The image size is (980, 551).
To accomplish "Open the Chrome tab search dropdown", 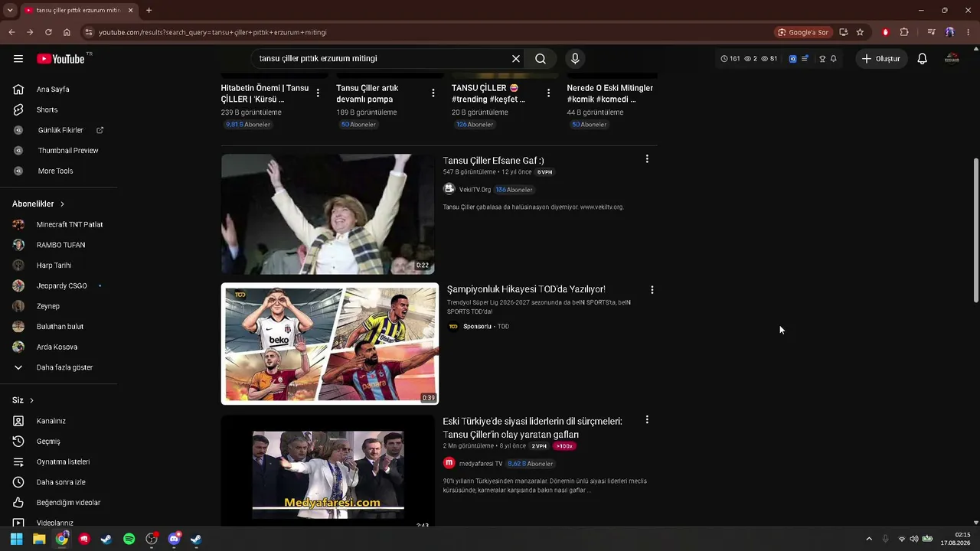I will point(10,10).
